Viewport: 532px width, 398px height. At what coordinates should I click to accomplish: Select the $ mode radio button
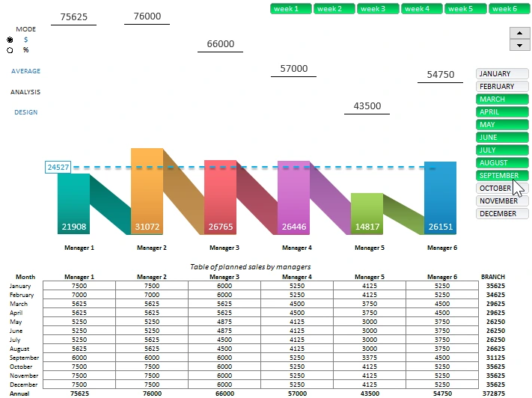(10, 40)
